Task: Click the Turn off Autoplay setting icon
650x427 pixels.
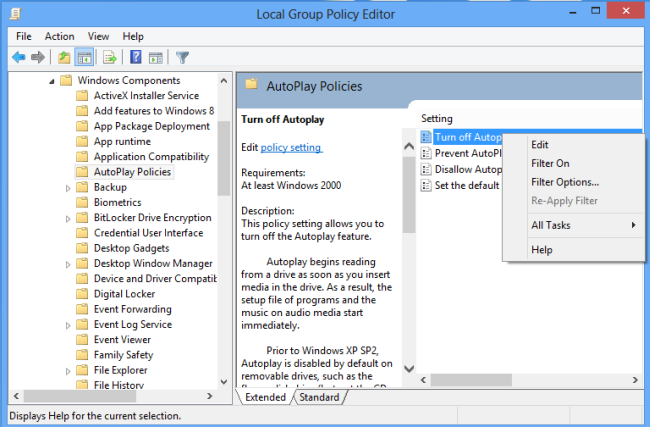Action: (426, 137)
